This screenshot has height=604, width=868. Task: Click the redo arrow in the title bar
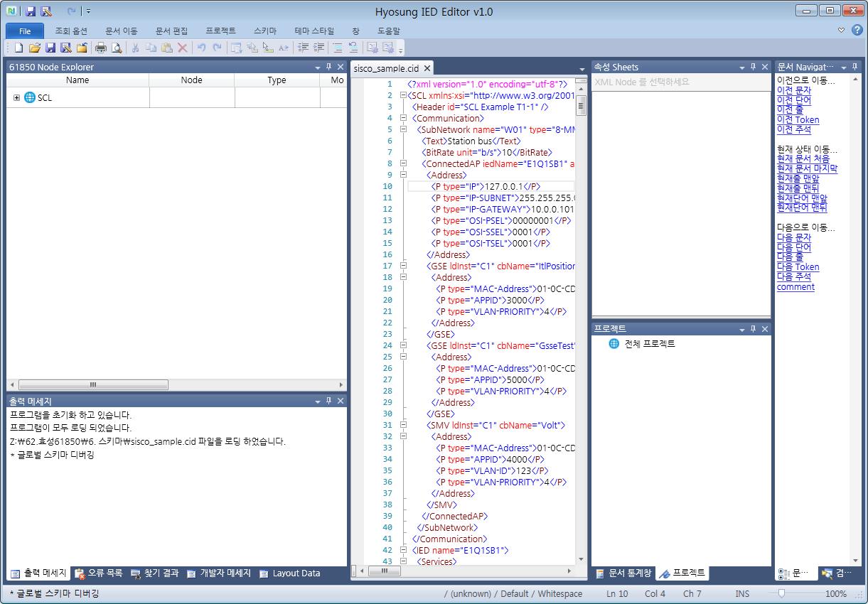pos(71,11)
